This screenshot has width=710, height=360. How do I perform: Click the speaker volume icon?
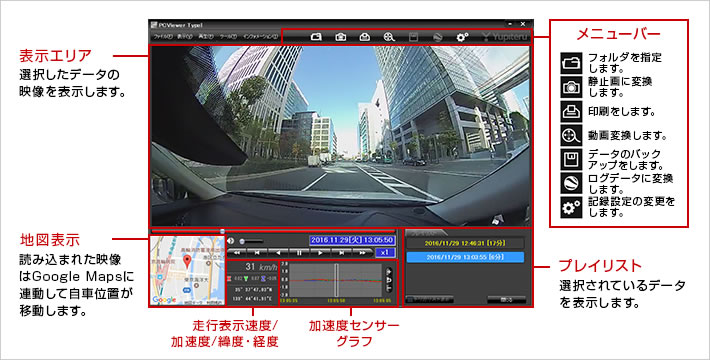(231, 241)
